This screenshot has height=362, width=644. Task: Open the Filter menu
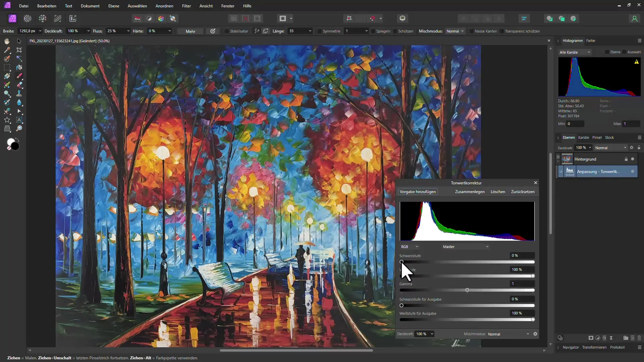pyautogui.click(x=186, y=6)
